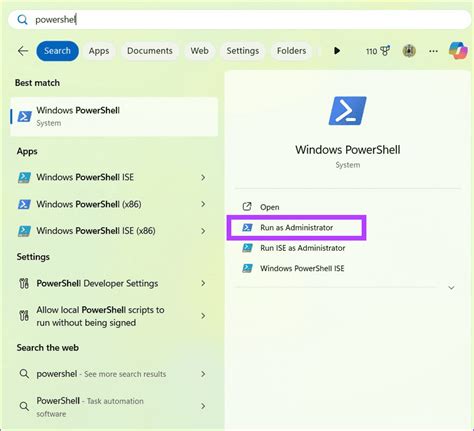Expand PowerShell Task automation software chevron
Viewport: 474px width, 431px height.
coord(203,406)
